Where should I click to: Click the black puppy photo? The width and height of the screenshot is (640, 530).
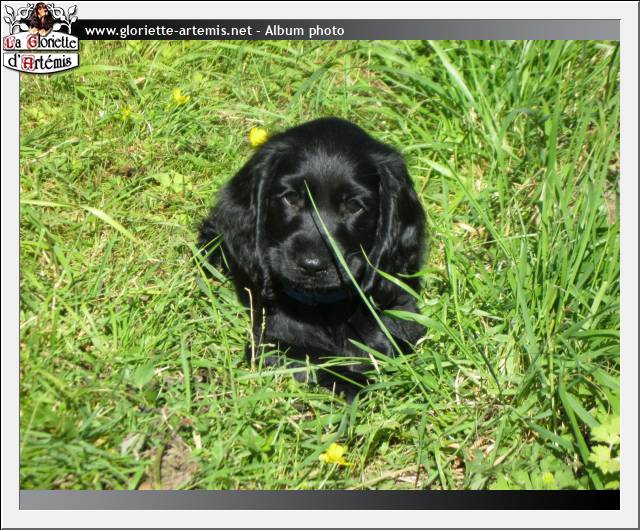tap(320, 265)
